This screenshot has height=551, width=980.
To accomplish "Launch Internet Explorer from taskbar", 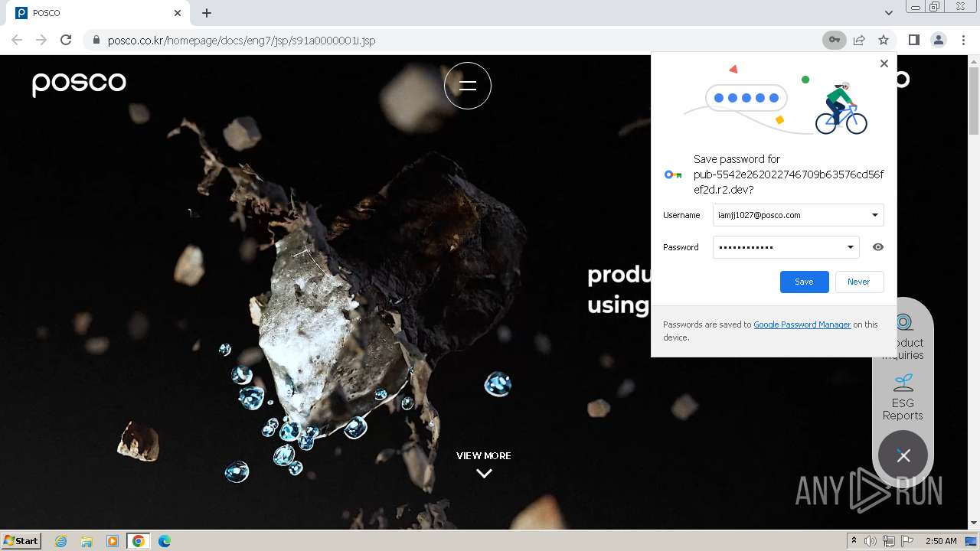I will pos(60,541).
